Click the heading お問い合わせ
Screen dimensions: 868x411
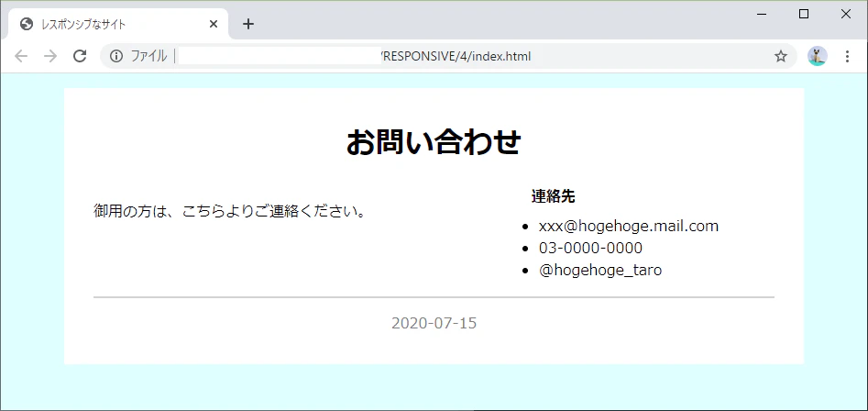point(434,142)
